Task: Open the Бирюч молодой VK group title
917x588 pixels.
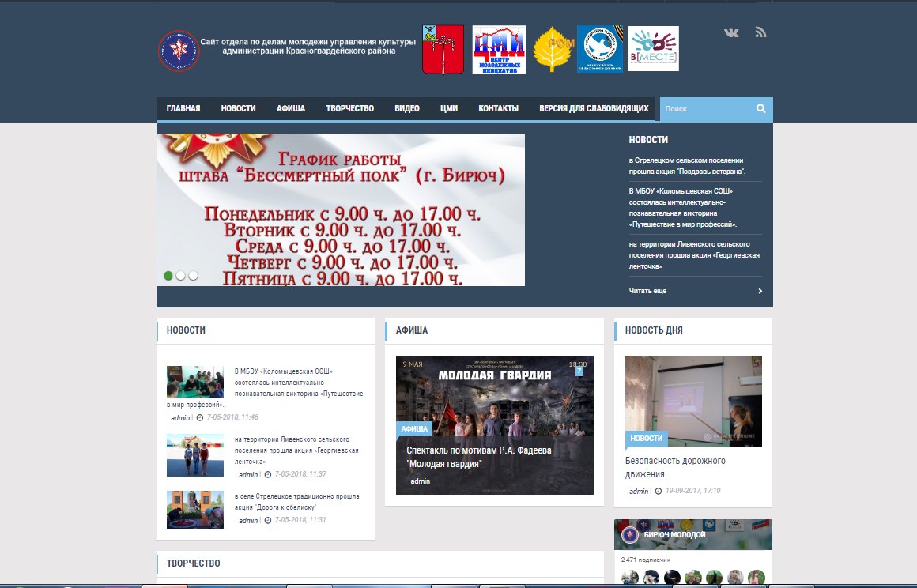Action: pyautogui.click(x=674, y=535)
